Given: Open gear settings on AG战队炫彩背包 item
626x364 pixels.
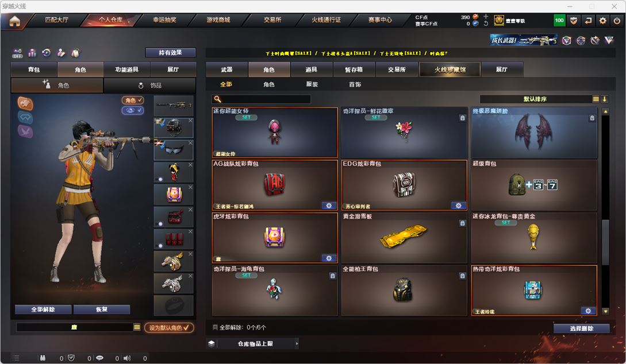Looking at the screenshot, I should click(x=329, y=206).
